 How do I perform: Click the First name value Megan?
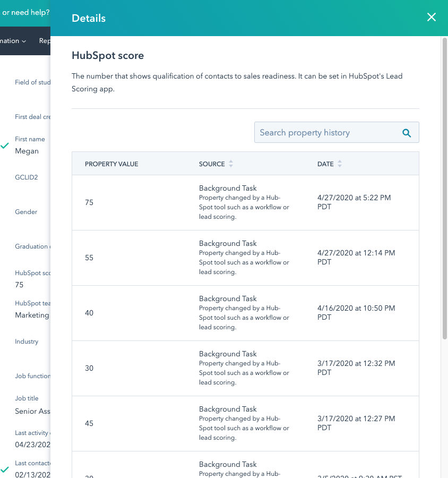click(27, 151)
